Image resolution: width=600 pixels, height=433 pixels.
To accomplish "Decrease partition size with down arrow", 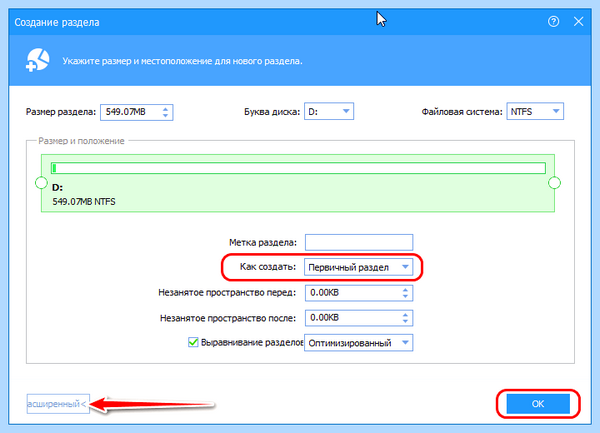I will point(165,115).
